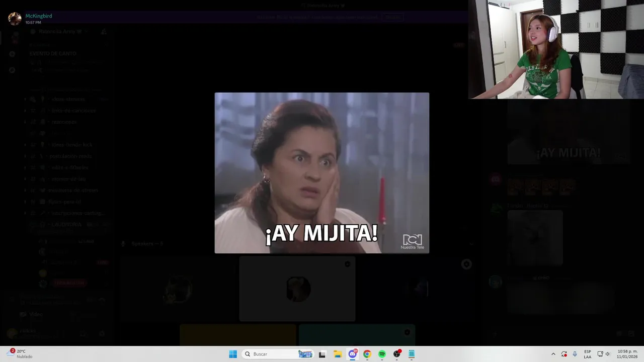Open the postulación-mods channel
Viewport: 644px width, 362px height.
click(x=70, y=156)
